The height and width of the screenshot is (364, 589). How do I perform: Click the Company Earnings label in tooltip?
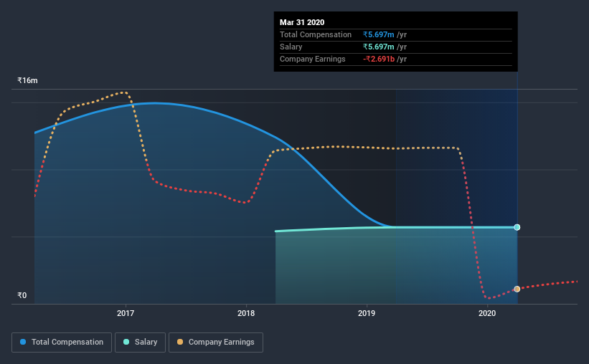[313, 59]
